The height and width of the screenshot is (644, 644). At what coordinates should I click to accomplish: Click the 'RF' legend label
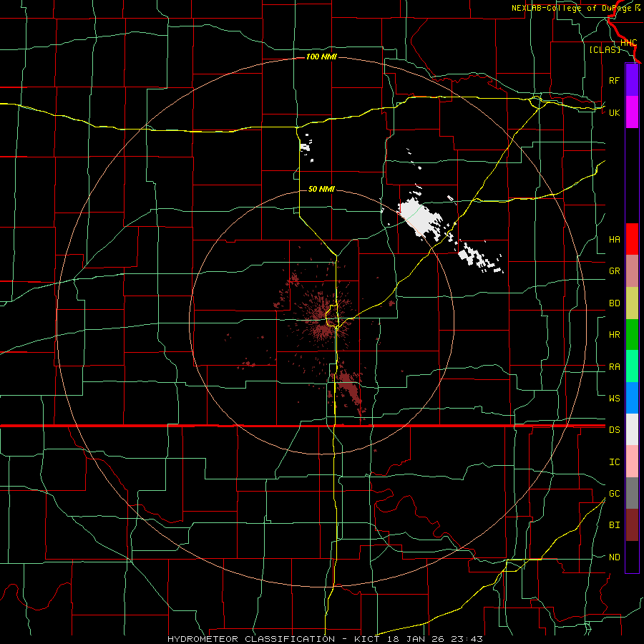(x=614, y=80)
